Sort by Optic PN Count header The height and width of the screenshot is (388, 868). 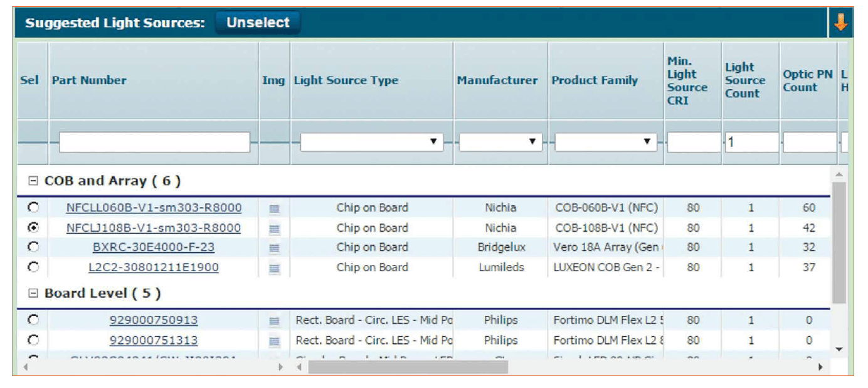[808, 80]
